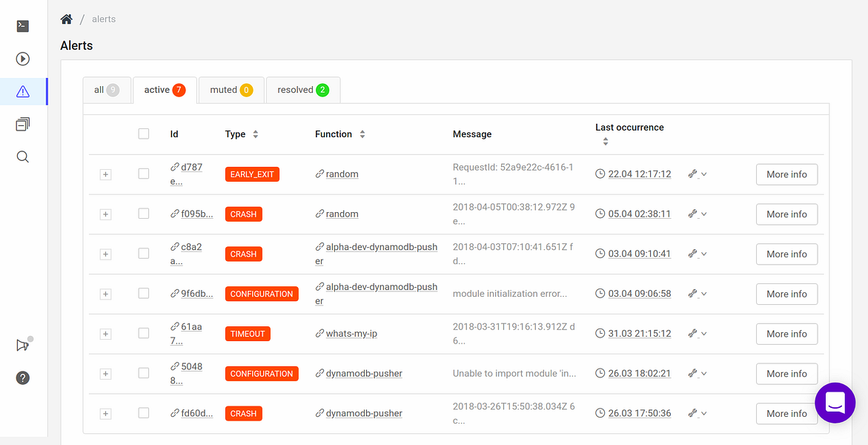Click clock icon for 22.04 12:17:12
This screenshot has height=445, width=868.
[600, 174]
